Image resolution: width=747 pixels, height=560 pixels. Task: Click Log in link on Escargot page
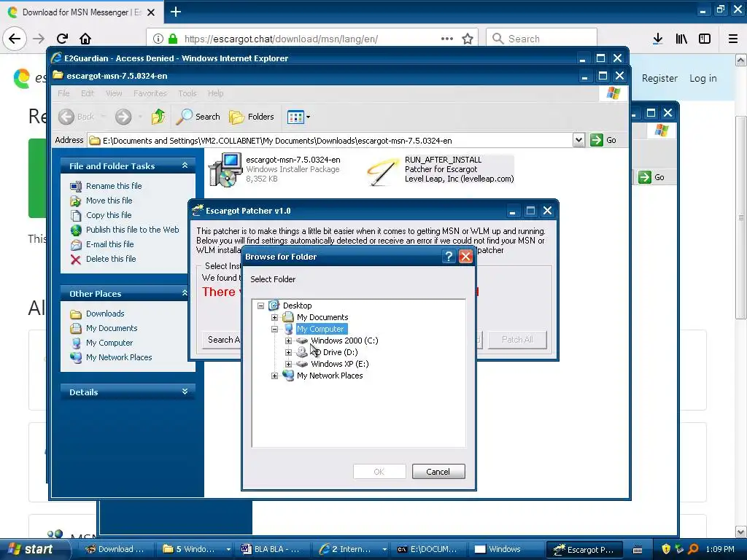click(x=703, y=78)
